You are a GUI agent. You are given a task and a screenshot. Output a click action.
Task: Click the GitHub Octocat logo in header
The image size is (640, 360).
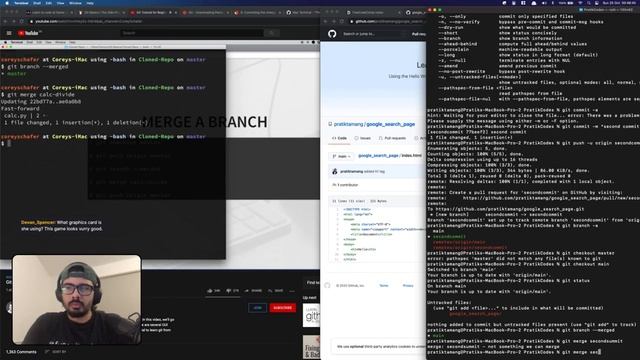(332, 33)
